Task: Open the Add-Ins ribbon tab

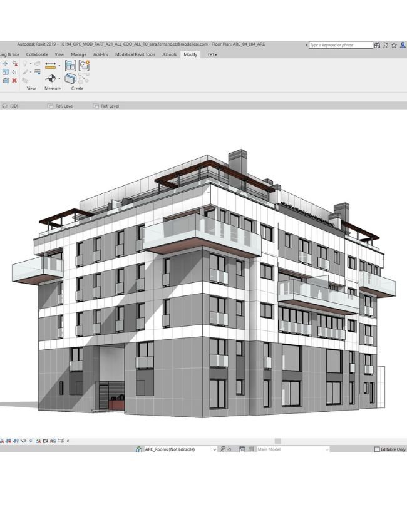Action: 101,54
